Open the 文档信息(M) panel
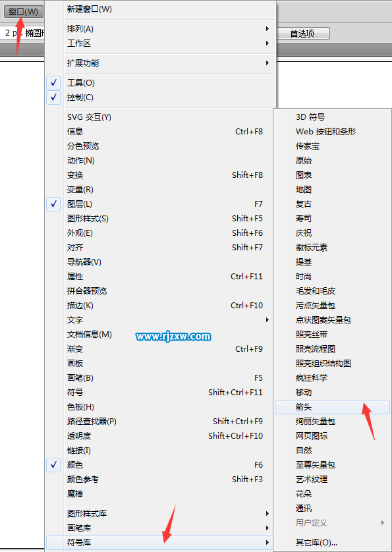This screenshot has height=552, width=392. tap(160, 335)
